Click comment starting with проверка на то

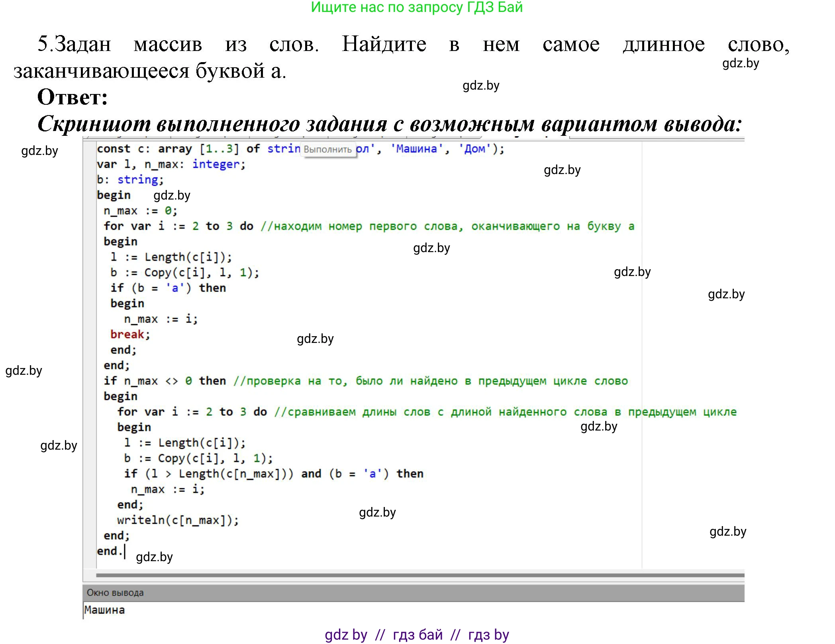point(430,381)
